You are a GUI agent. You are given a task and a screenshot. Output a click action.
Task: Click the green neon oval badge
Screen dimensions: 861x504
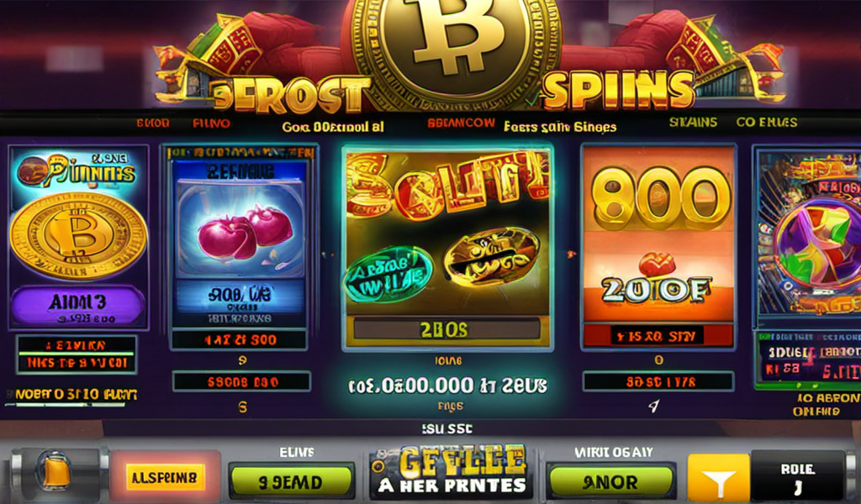pos(388,274)
